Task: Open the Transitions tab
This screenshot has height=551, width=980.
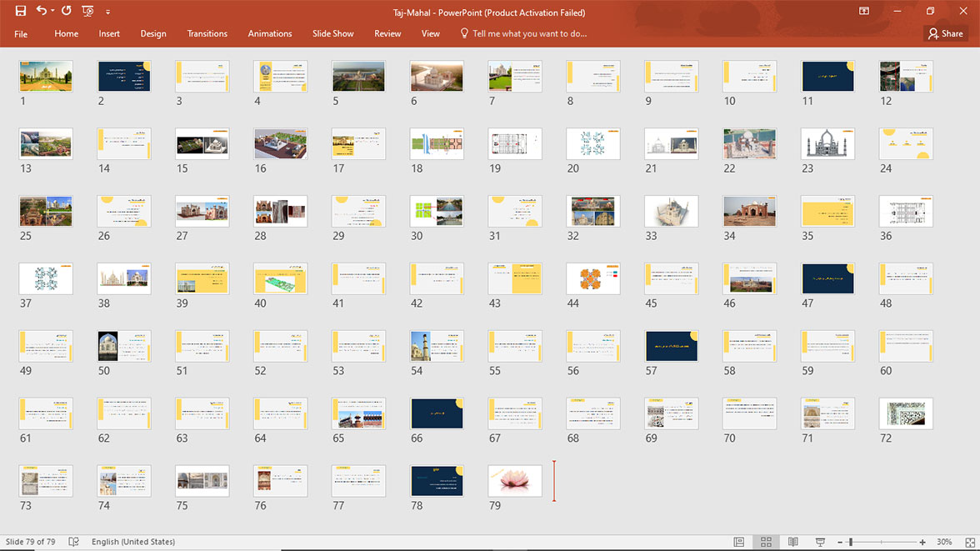Action: click(x=207, y=33)
